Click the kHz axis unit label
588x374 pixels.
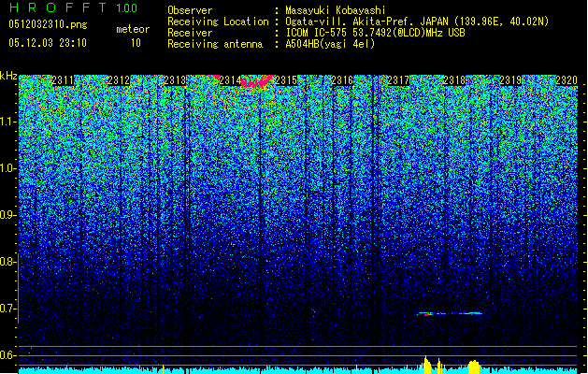pos(8,76)
